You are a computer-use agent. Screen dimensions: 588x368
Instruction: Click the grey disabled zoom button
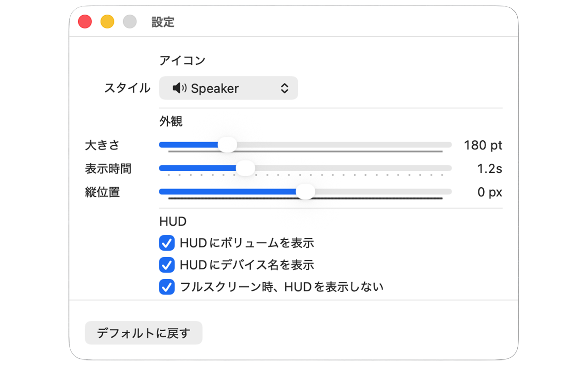pyautogui.click(x=130, y=22)
